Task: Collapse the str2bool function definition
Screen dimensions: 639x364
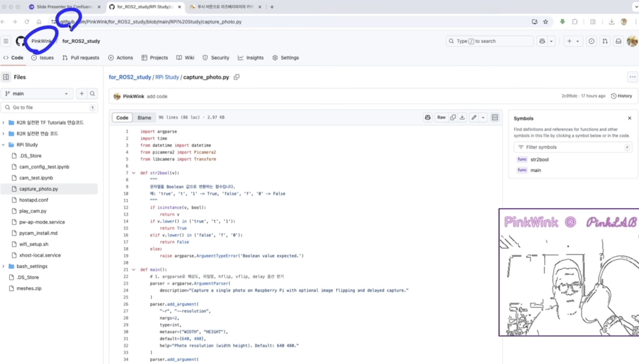Action: (x=133, y=173)
